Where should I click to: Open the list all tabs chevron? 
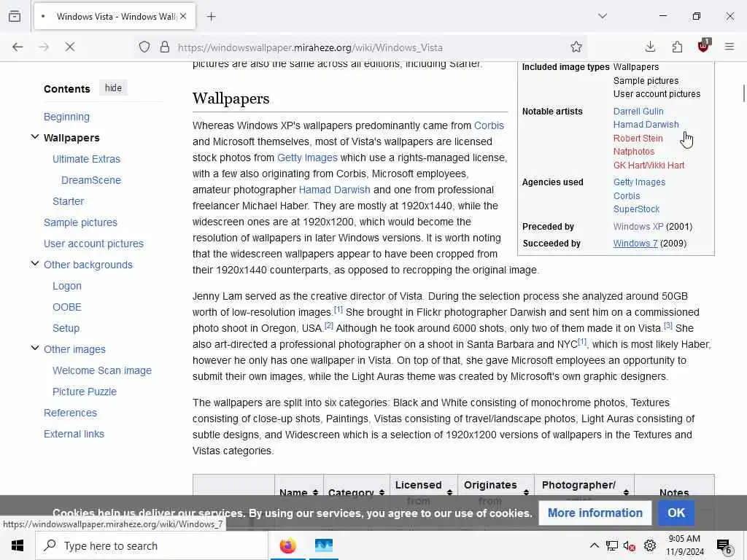coord(602,16)
